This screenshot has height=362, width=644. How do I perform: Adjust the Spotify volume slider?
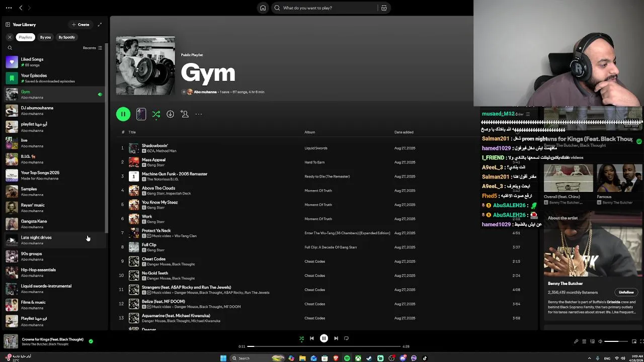(x=616, y=341)
